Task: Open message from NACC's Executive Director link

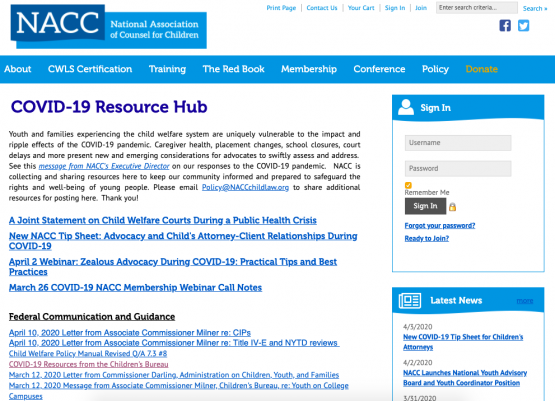Action: click(104, 166)
